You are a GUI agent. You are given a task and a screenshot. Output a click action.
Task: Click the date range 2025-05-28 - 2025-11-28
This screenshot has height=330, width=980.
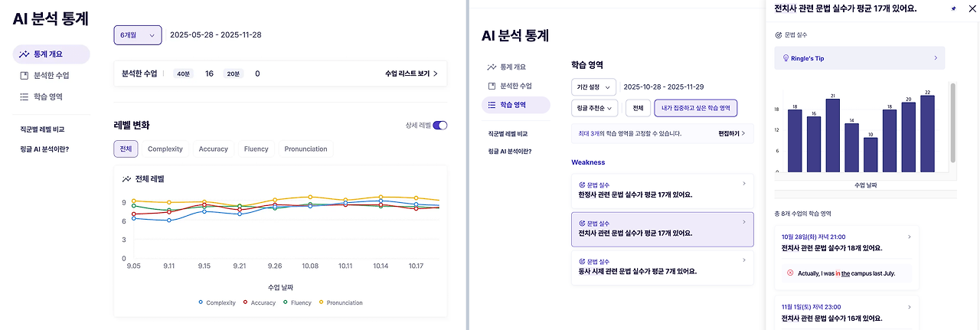(x=215, y=35)
